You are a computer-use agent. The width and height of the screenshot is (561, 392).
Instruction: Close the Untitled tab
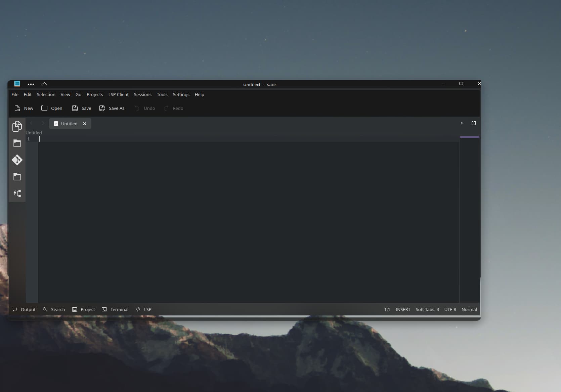[85, 124]
